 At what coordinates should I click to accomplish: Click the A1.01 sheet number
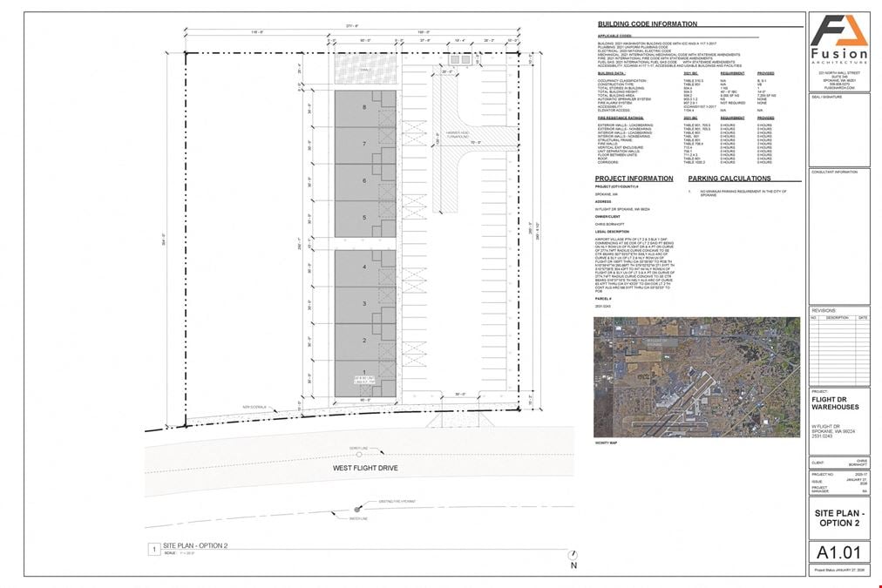coord(838,552)
